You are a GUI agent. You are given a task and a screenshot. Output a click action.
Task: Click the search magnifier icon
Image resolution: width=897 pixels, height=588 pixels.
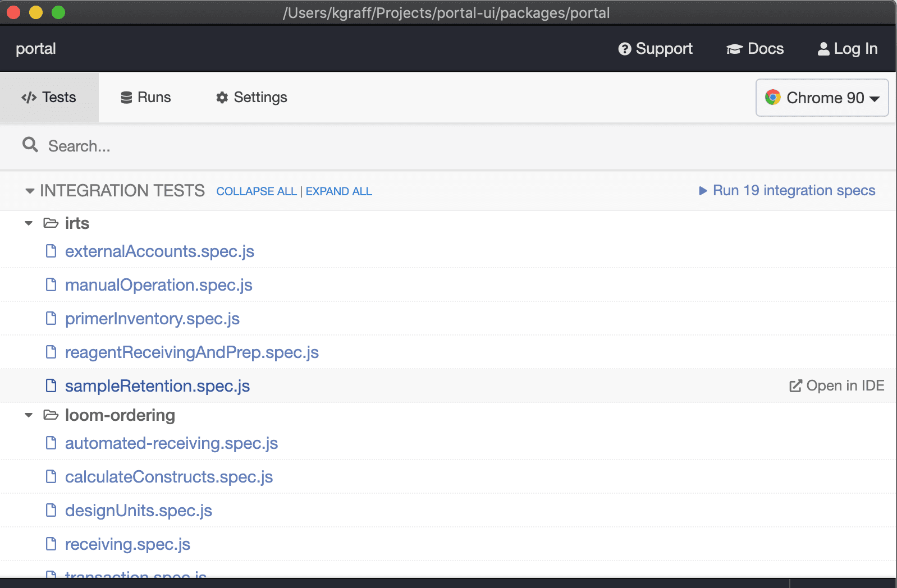point(30,145)
